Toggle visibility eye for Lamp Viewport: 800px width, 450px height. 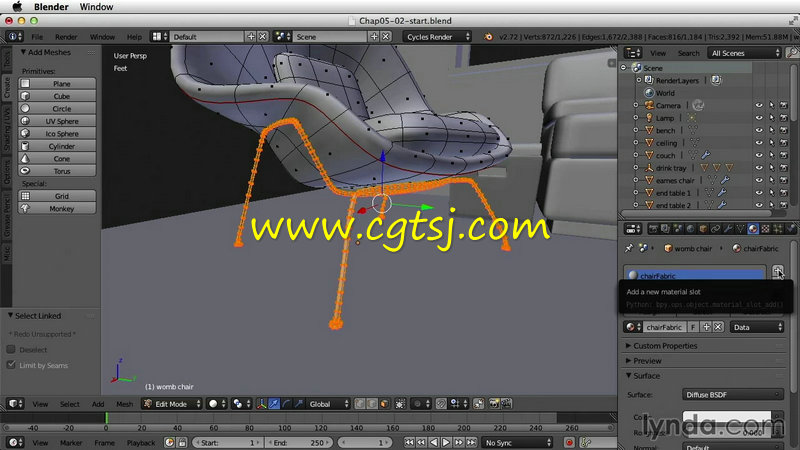click(759, 117)
